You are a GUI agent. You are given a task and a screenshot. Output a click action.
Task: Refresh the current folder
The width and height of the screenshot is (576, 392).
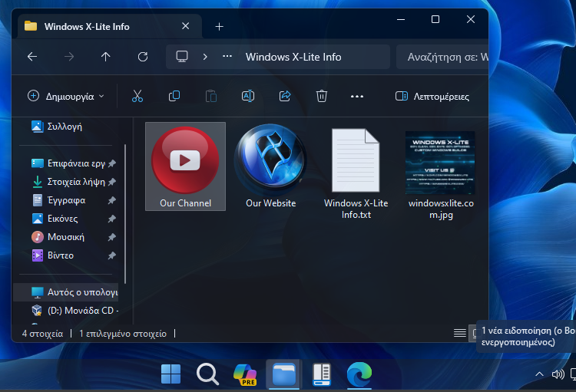[143, 57]
